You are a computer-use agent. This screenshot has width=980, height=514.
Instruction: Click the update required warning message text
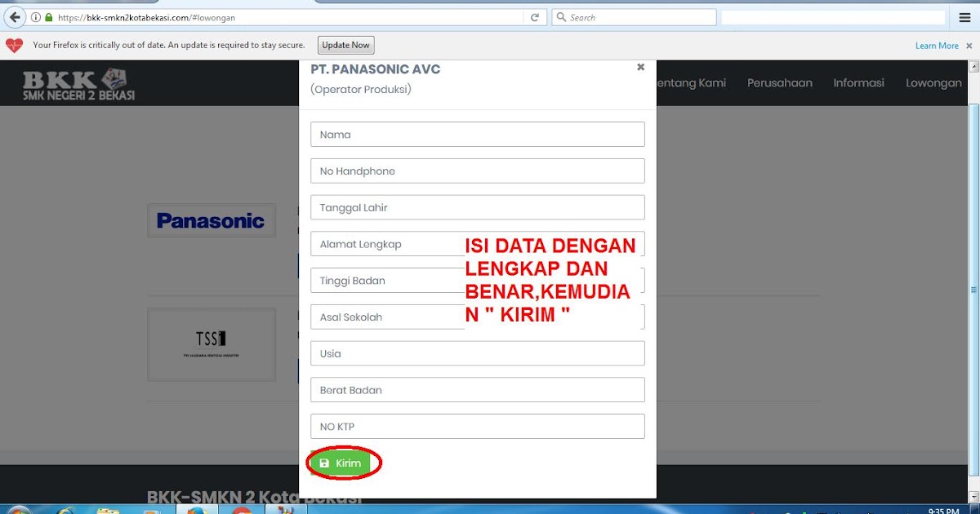tap(169, 46)
